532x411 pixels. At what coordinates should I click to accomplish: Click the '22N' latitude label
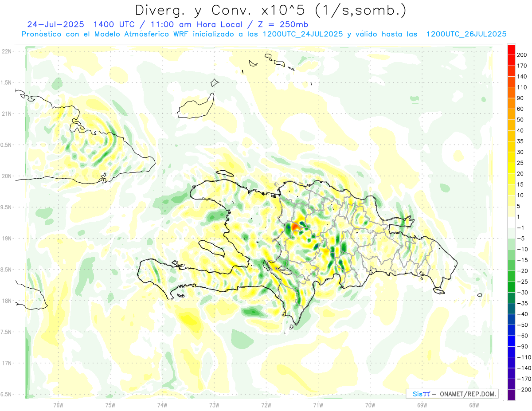[x=6, y=51]
